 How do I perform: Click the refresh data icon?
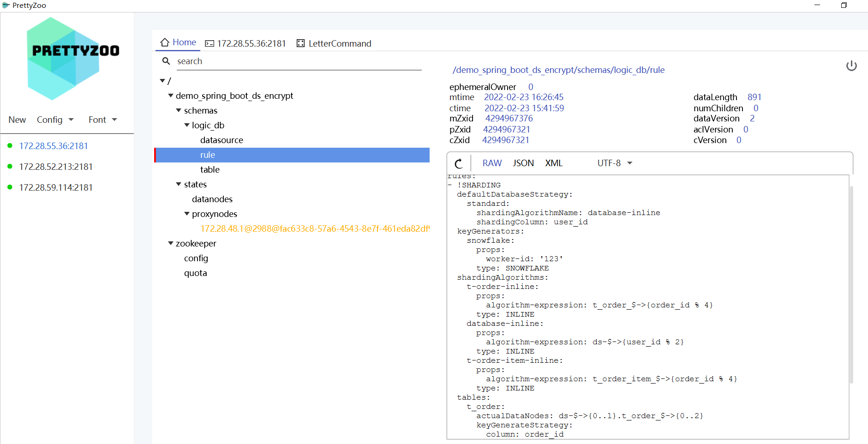point(459,163)
